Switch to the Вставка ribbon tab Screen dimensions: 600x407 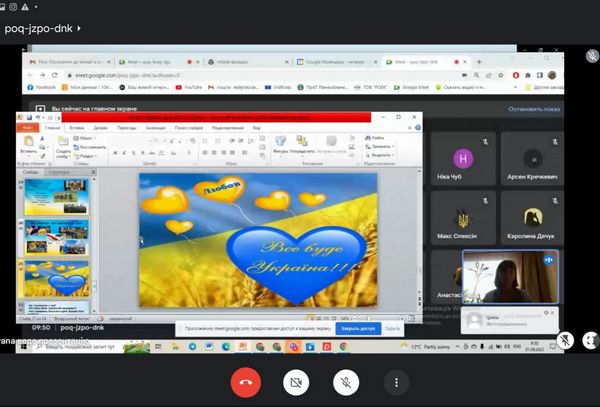tap(77, 128)
